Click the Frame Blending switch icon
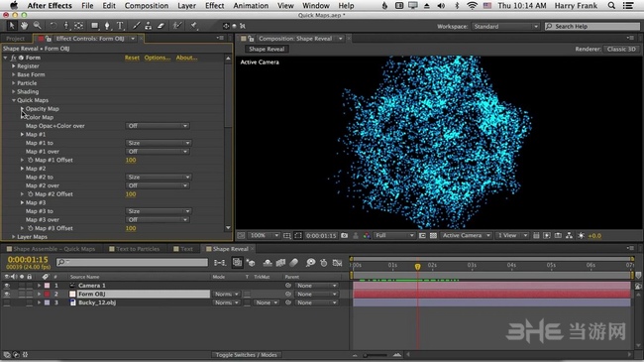The height and width of the screenshot is (362, 644). point(281,263)
